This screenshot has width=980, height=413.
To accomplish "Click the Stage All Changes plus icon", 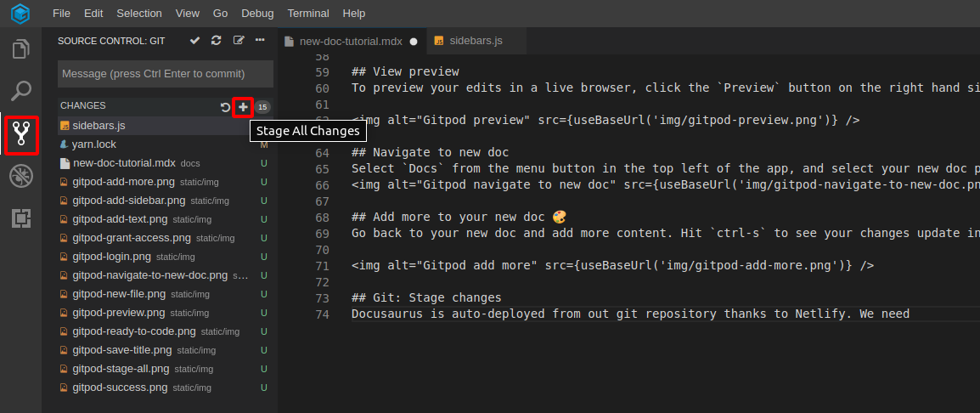I will pyautogui.click(x=244, y=107).
